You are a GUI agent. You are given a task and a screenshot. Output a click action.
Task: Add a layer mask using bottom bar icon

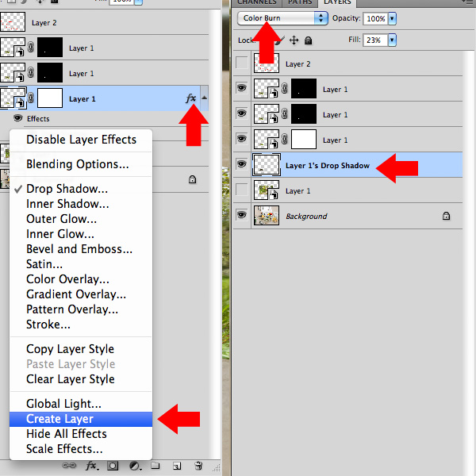tap(113, 466)
